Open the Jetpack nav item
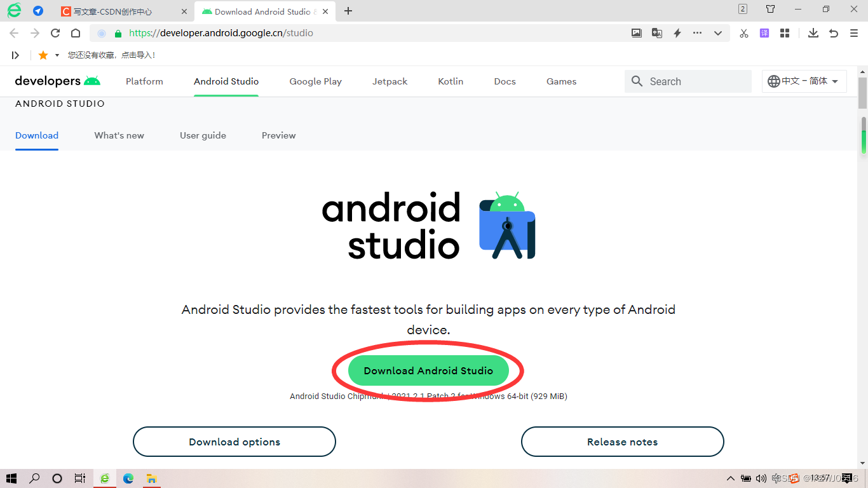Viewport: 868px width, 488px height. pos(390,81)
